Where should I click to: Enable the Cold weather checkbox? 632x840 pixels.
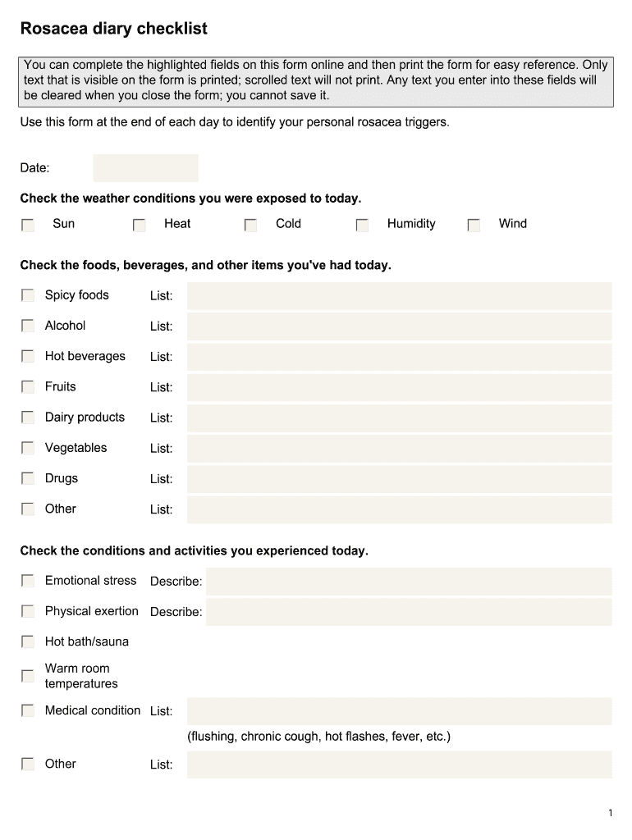tap(250, 225)
